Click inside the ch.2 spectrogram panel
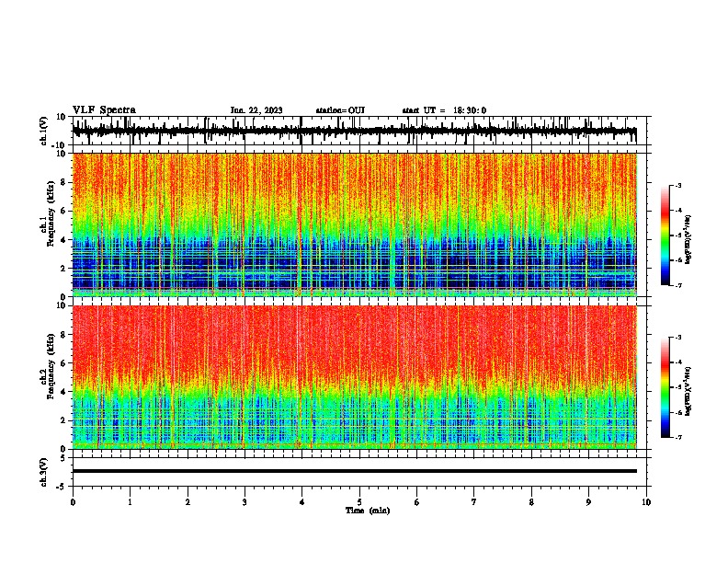This screenshot has height=563, width=728. 354,377
